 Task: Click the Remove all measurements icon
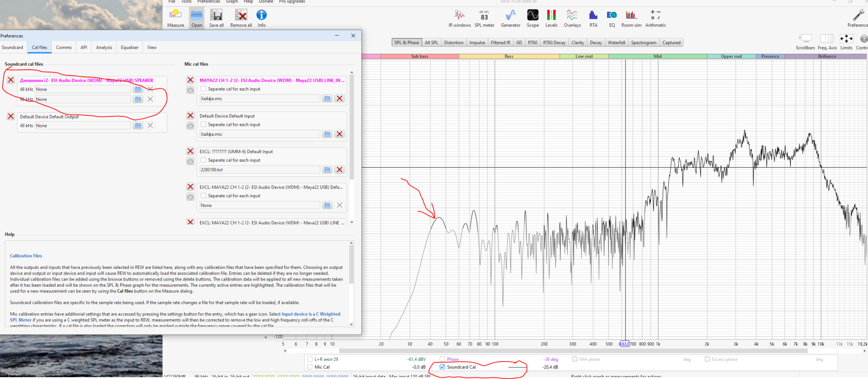point(241,18)
